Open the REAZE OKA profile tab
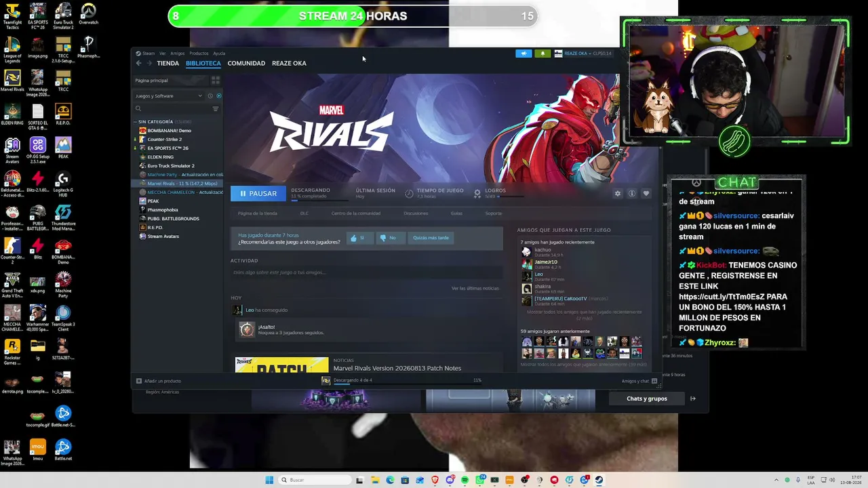The image size is (868, 488). [289, 63]
